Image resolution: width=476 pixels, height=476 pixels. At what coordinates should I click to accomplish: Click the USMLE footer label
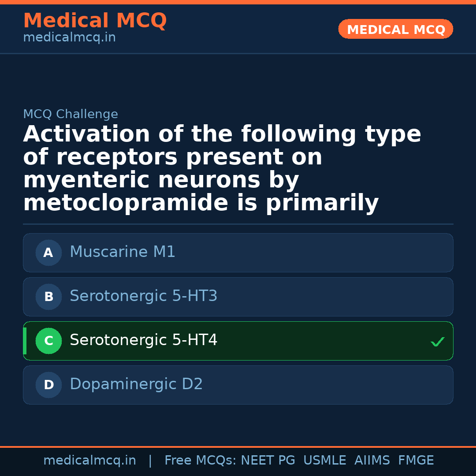(324, 461)
